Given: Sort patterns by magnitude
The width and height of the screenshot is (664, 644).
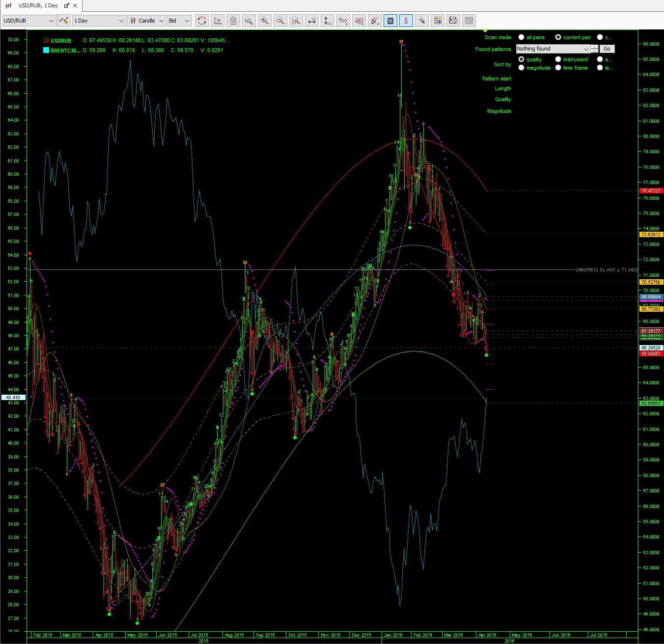Looking at the screenshot, I should (522, 68).
